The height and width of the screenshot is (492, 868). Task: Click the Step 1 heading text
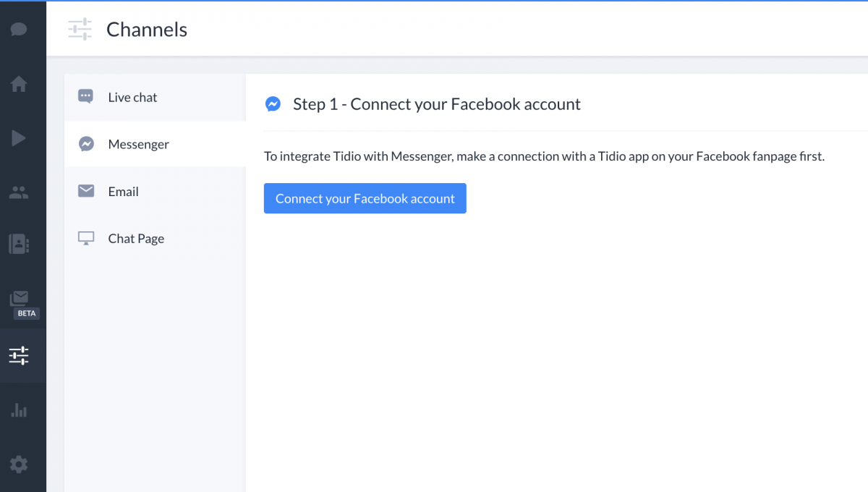(x=437, y=104)
